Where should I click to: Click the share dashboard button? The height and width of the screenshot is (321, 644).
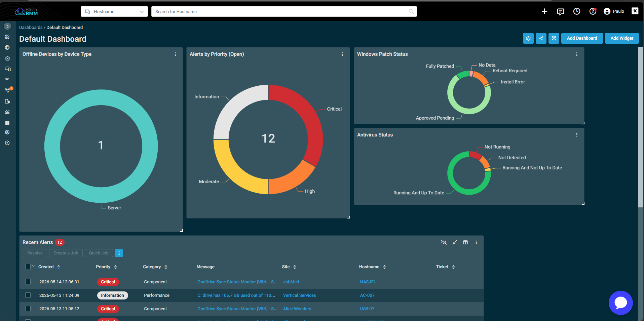click(541, 38)
